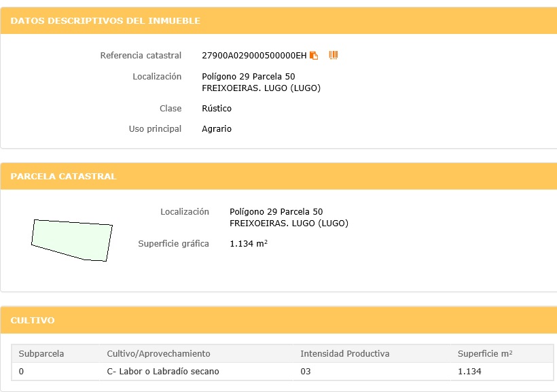Click the Superficie m² column header
This screenshot has width=557, height=392.
tap(484, 354)
